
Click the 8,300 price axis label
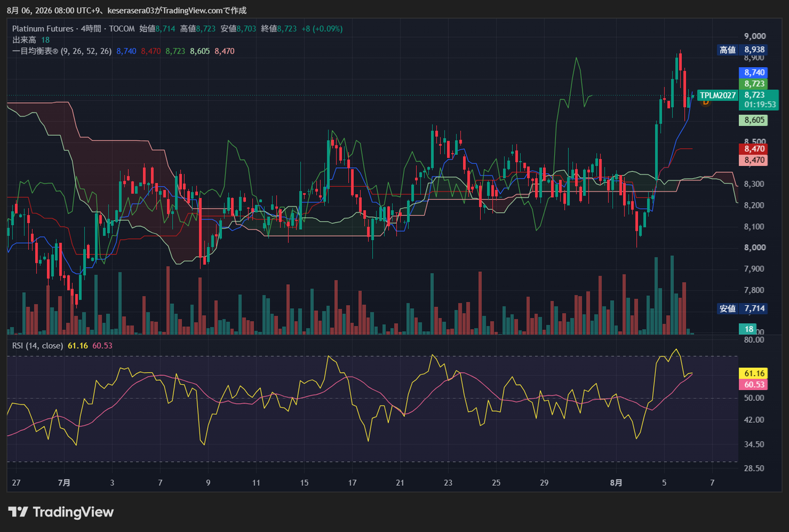(x=754, y=184)
